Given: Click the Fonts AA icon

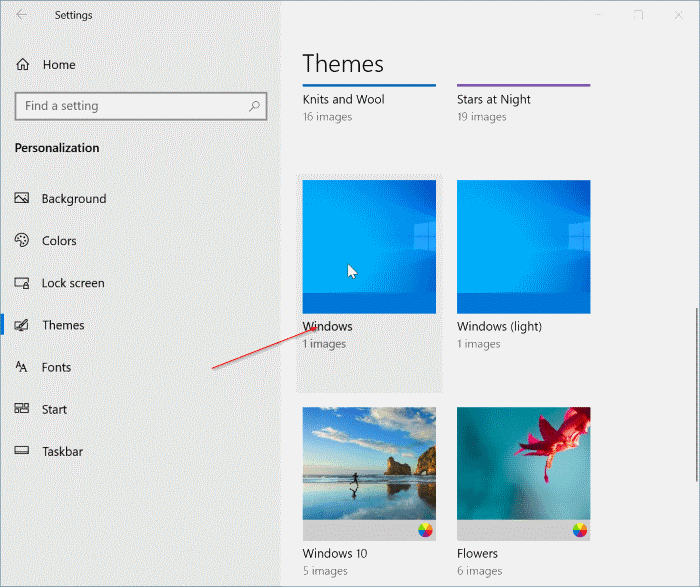Looking at the screenshot, I should (x=21, y=367).
